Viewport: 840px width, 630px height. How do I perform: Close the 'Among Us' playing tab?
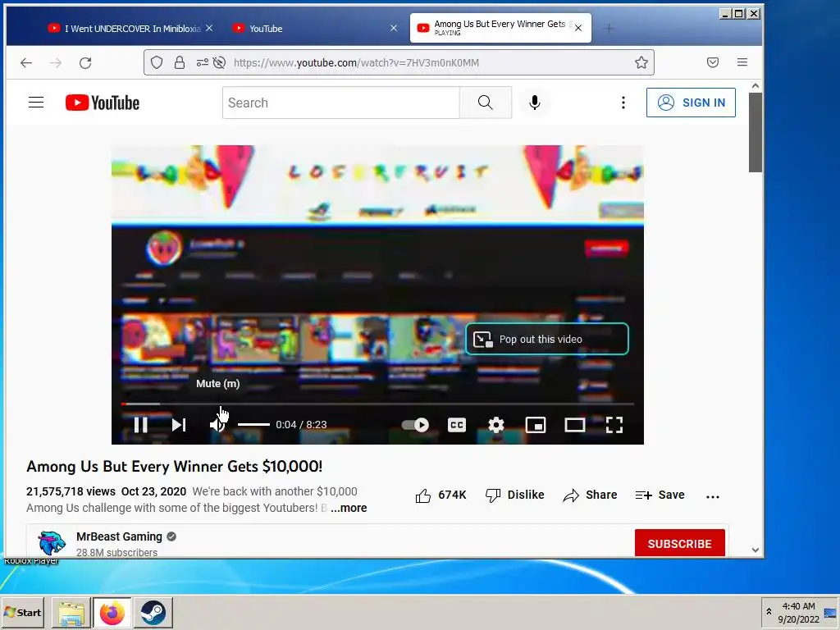(x=578, y=28)
